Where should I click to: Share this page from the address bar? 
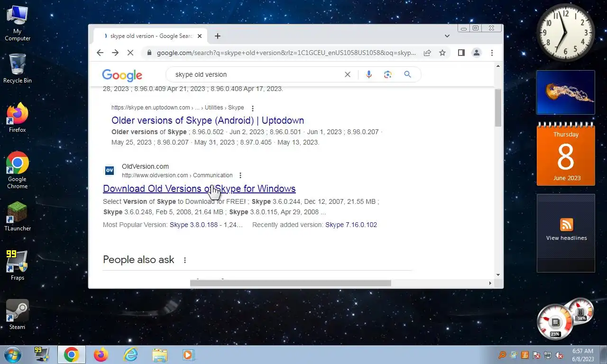coord(427,53)
